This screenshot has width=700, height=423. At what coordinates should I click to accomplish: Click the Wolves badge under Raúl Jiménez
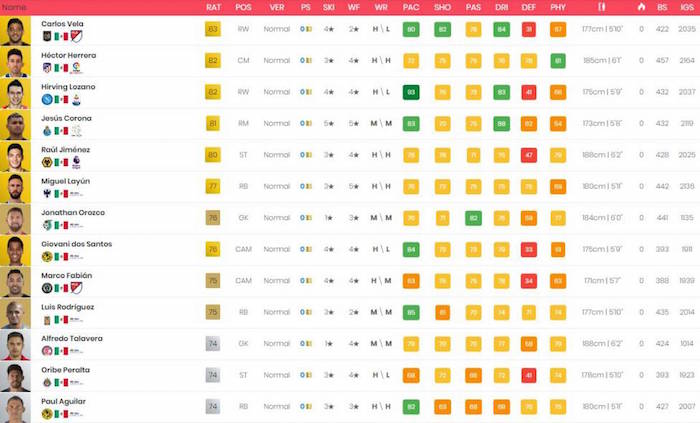click(46, 162)
